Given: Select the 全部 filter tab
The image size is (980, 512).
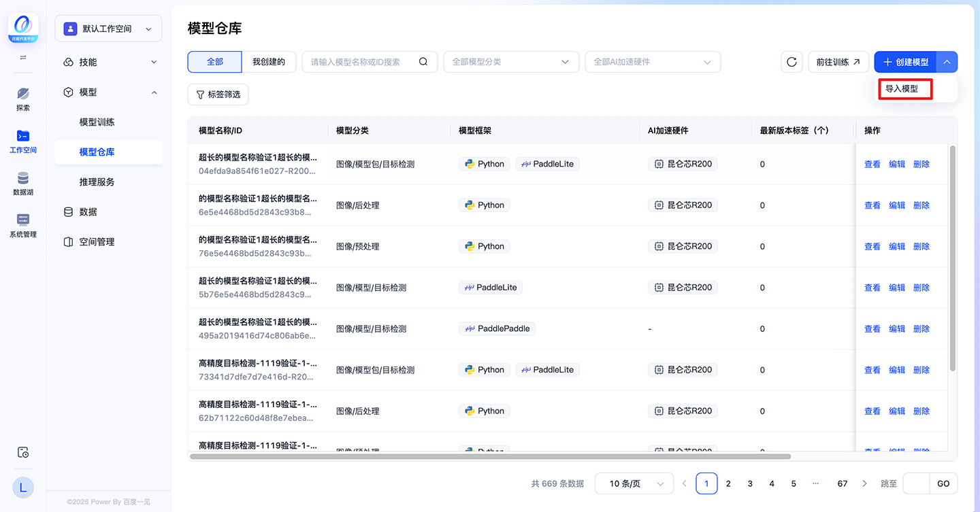Looking at the screenshot, I should tap(215, 62).
